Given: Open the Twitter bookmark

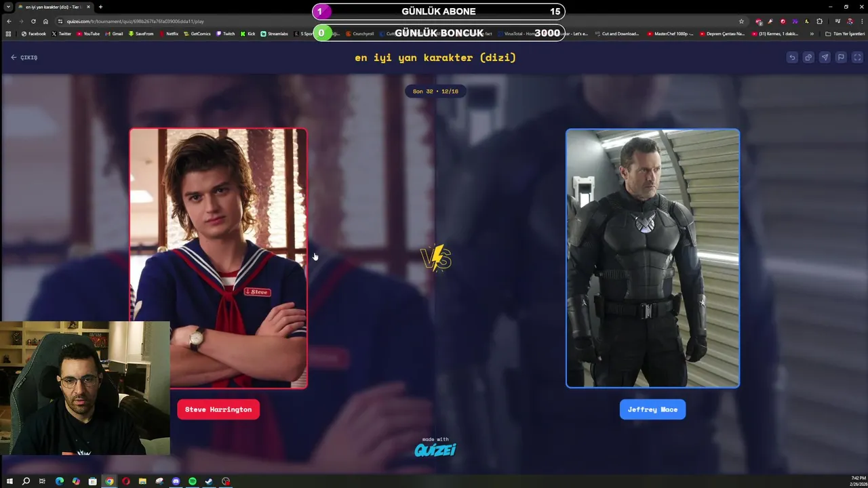Looking at the screenshot, I should click(x=61, y=33).
